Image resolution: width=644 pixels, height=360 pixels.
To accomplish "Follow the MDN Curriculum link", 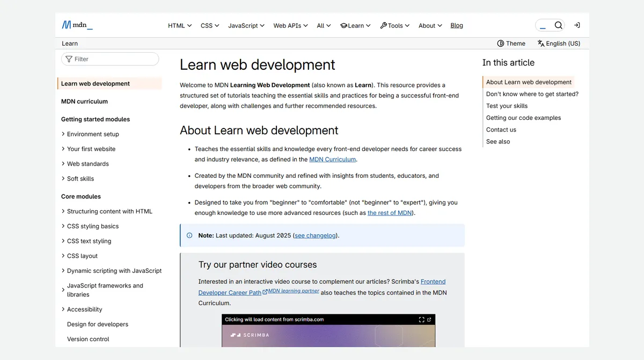I will pos(333,160).
